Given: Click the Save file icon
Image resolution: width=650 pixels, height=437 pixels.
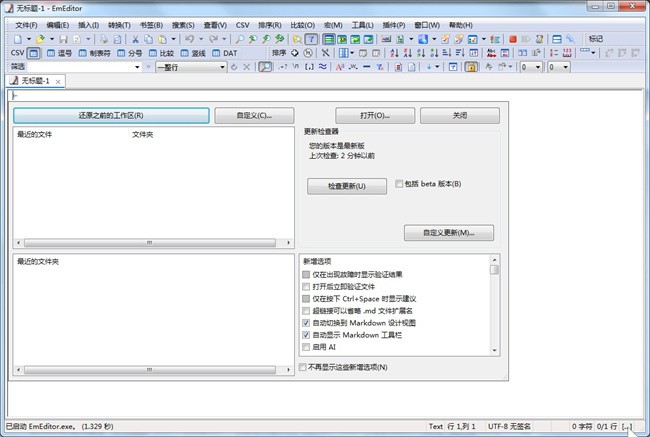Looking at the screenshot, I should pyautogui.click(x=64, y=39).
